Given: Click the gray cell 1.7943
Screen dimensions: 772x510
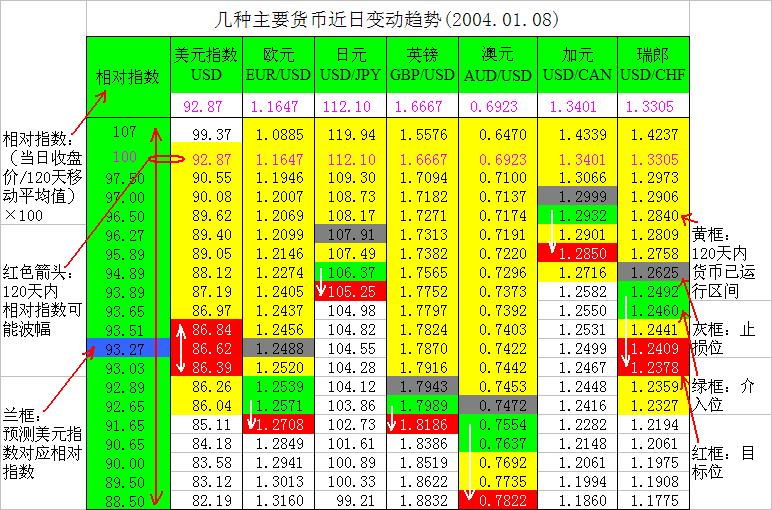Looking at the screenshot, I should click(422, 386).
